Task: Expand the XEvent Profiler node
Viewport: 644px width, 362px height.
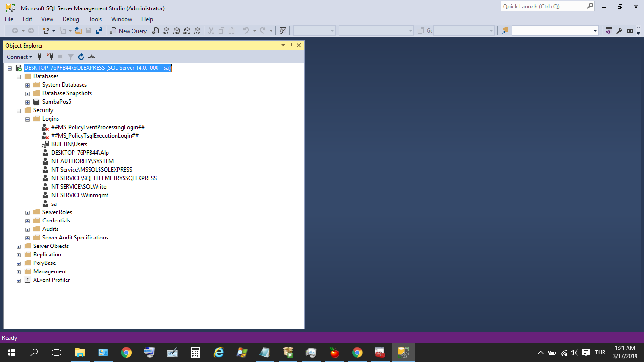Action: (18, 280)
